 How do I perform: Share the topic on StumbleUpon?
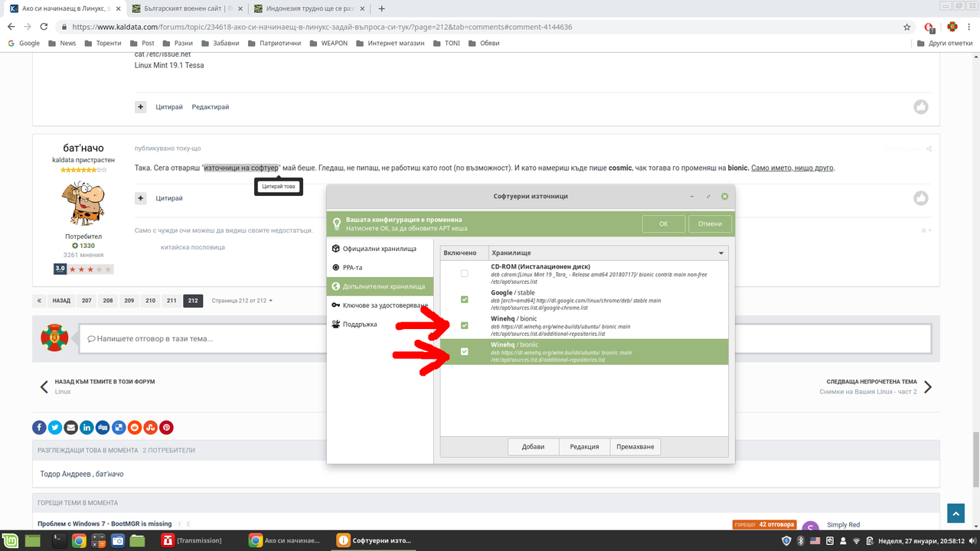pos(151,427)
